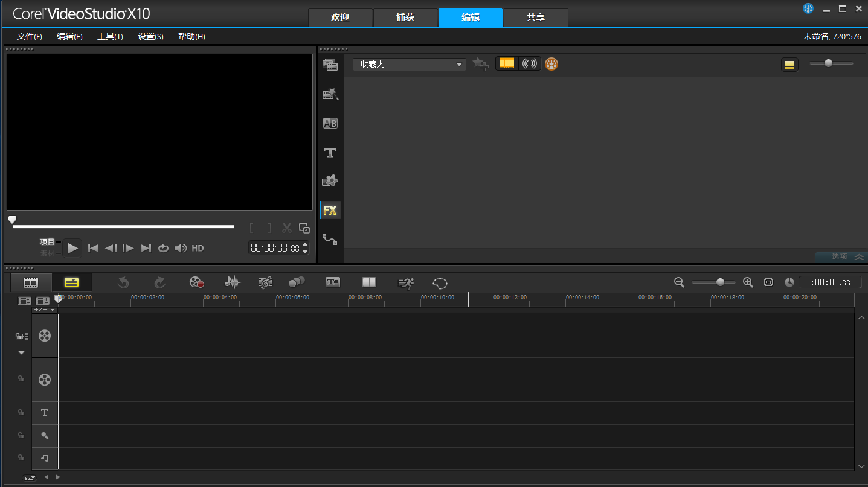Image resolution: width=868 pixels, height=487 pixels.
Task: Zoom in the timeline
Action: (x=748, y=282)
